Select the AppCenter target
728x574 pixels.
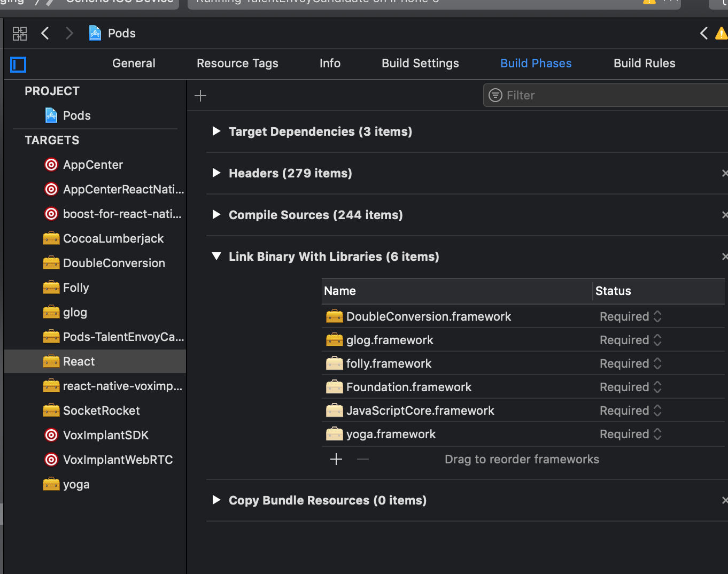[95, 165]
